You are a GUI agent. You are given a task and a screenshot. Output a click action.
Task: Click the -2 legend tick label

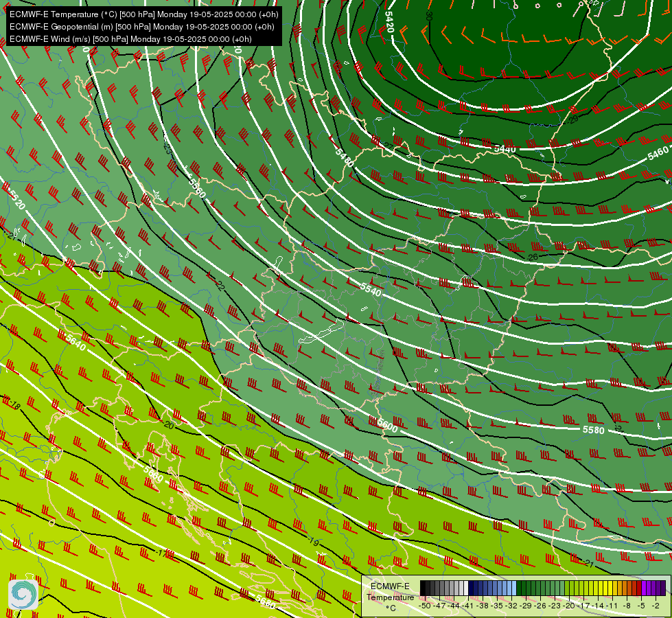[x=656, y=606]
